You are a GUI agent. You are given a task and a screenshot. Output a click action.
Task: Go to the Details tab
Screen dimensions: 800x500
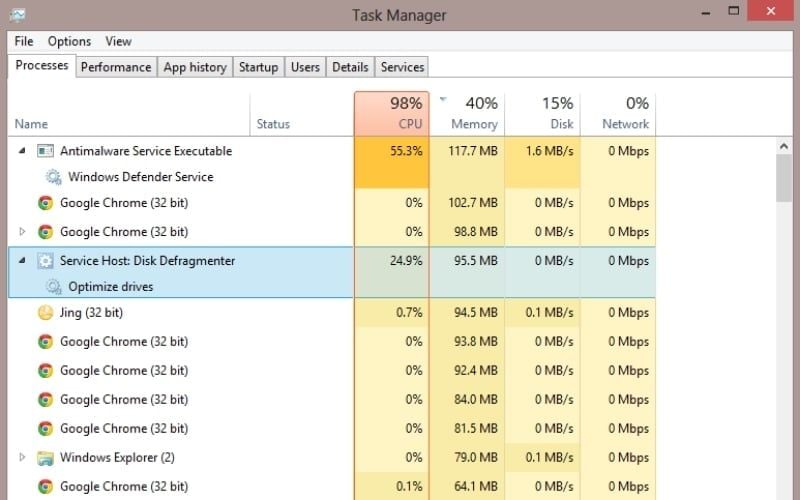pos(350,67)
